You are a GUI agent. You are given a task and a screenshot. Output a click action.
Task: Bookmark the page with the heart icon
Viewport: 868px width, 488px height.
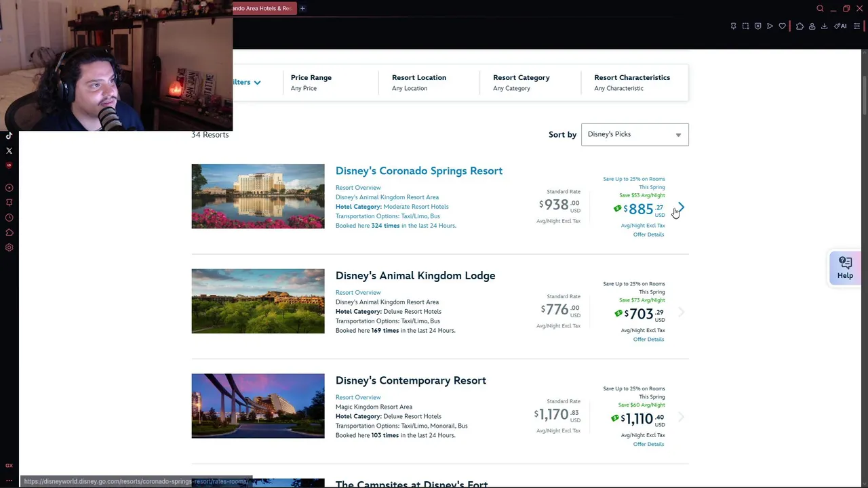[x=782, y=26]
